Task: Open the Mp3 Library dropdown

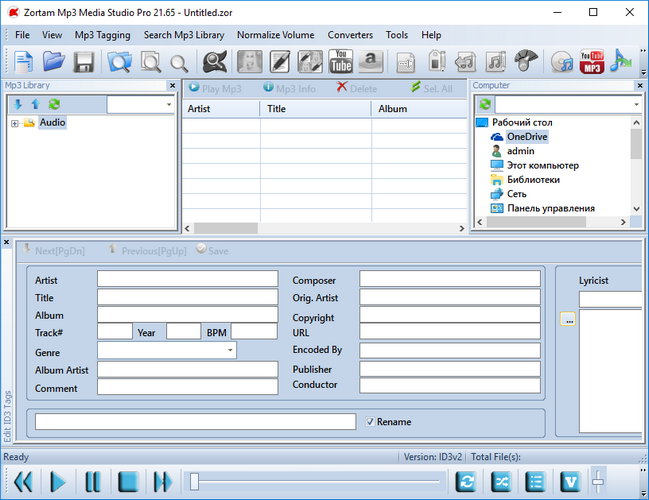Action: point(169,104)
